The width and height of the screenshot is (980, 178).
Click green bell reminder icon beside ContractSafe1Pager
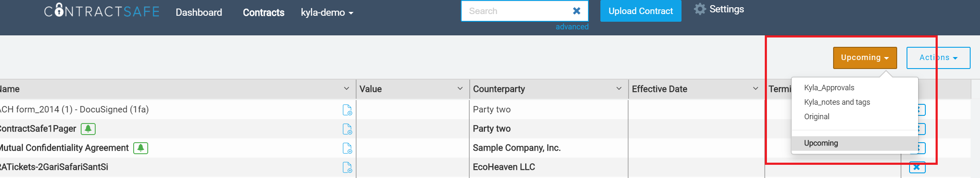click(x=88, y=129)
